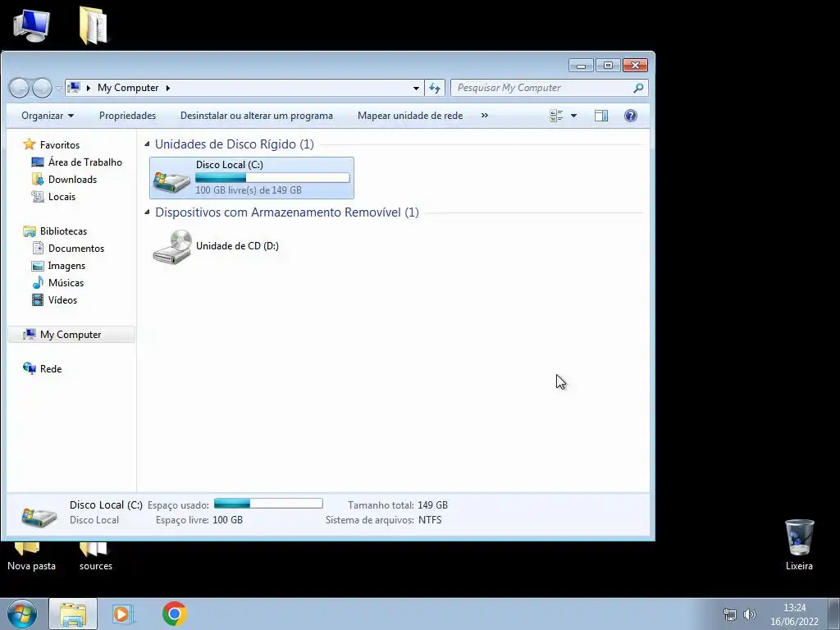Expand the arrow after My Computer breadcrumb
This screenshot has height=630, width=840.
pyautogui.click(x=167, y=88)
